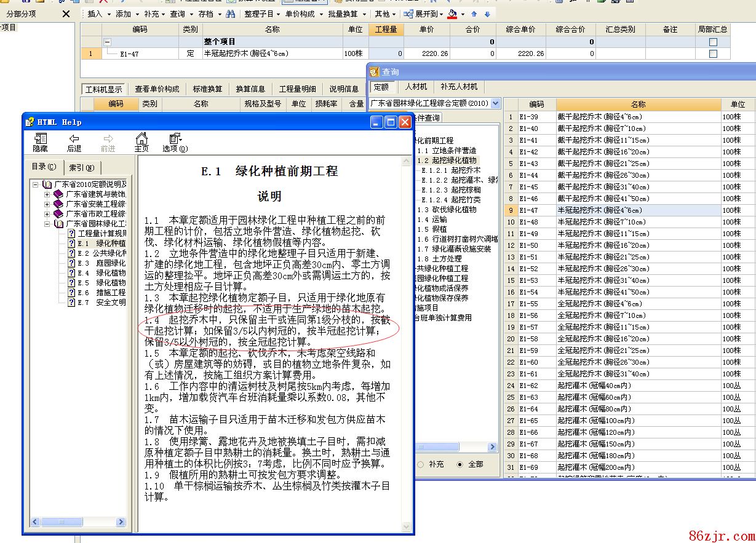Click the 查看单价构成 tab button
The width and height of the screenshot is (756, 543).
[x=157, y=89]
